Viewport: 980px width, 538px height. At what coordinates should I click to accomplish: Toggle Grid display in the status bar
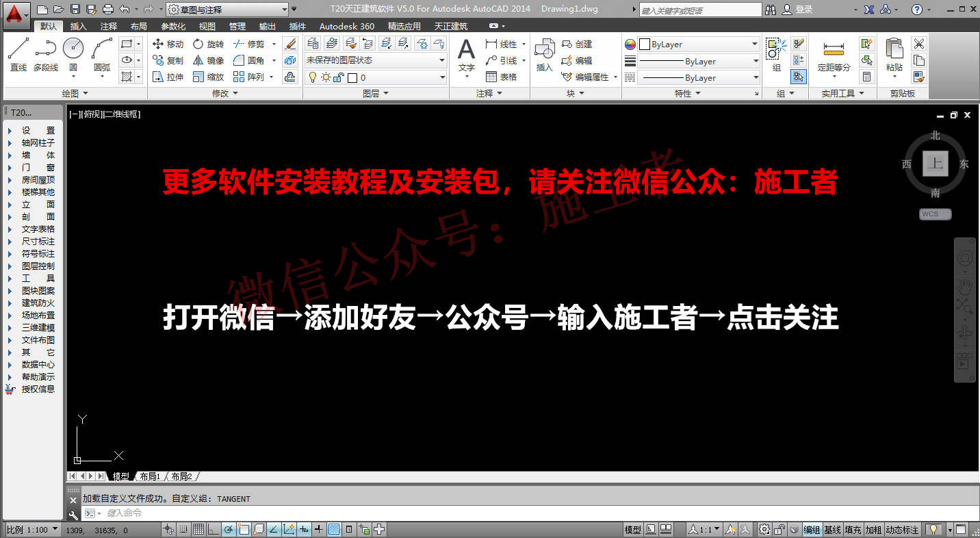click(197, 529)
